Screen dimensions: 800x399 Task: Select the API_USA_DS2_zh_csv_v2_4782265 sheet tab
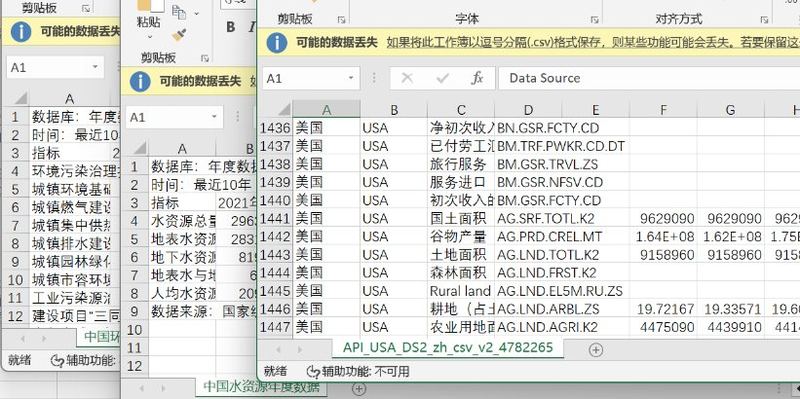click(447, 347)
